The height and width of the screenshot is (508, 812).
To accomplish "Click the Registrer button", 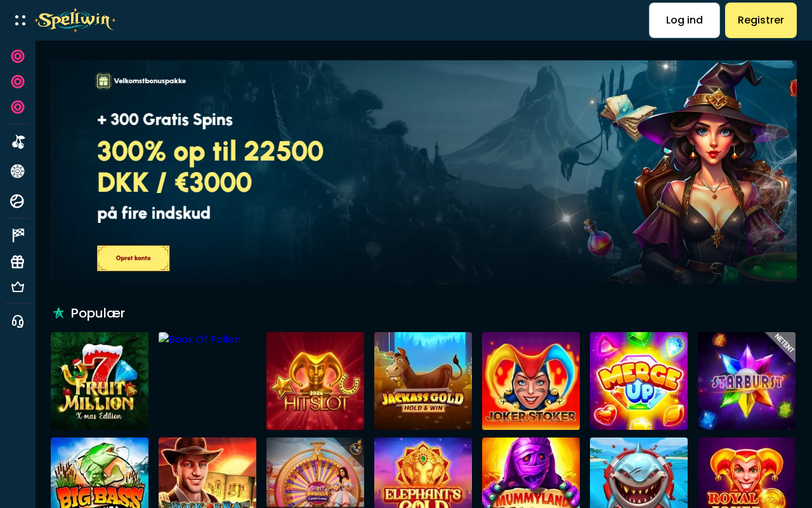I will [761, 20].
